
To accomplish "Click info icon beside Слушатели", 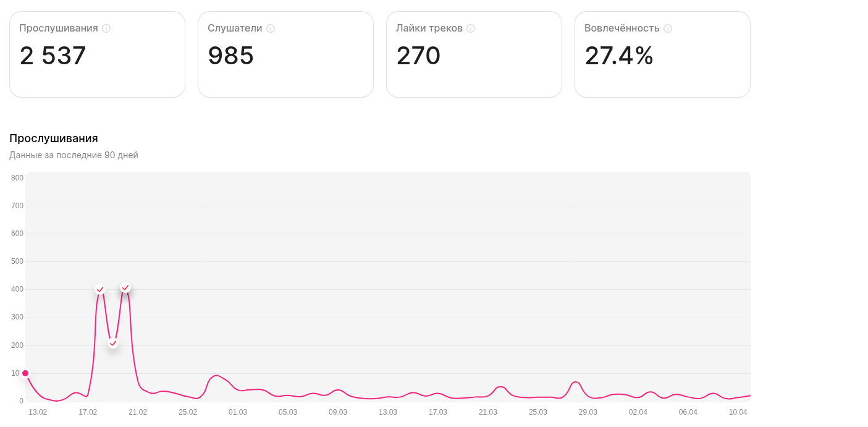I will 271,28.
